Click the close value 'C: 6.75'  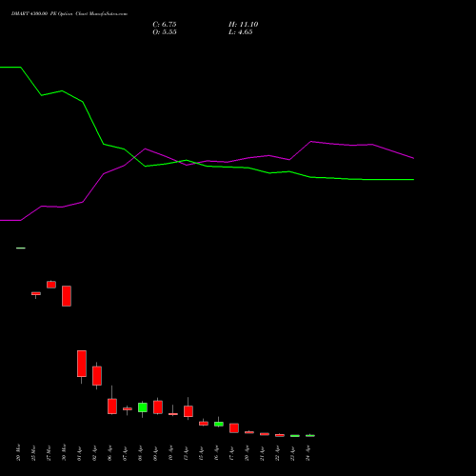[x=165, y=25]
